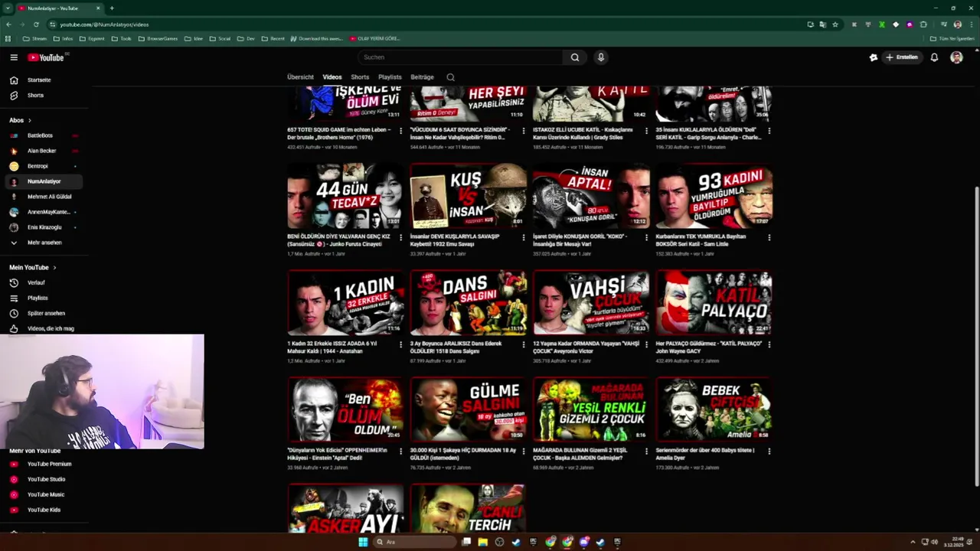Expand the Abos section chevron
The height and width of the screenshot is (551, 980).
pyautogui.click(x=30, y=120)
